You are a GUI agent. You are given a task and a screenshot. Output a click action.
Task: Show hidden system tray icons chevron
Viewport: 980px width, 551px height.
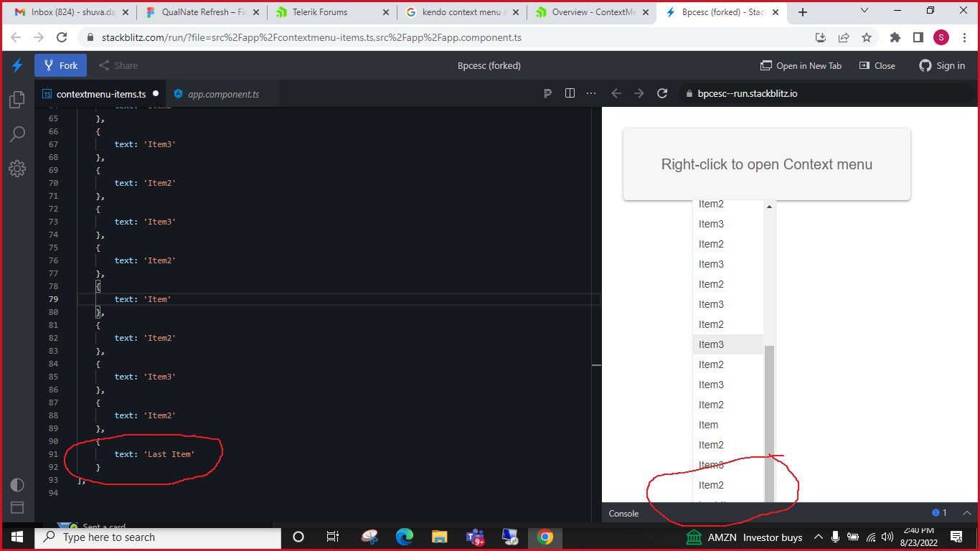pos(818,537)
